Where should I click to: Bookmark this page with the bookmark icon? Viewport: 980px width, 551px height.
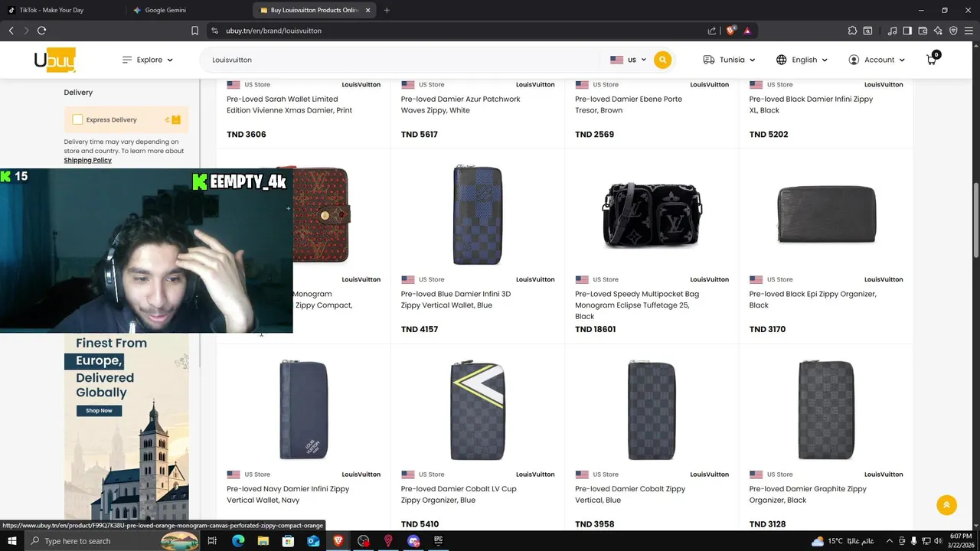point(194,31)
